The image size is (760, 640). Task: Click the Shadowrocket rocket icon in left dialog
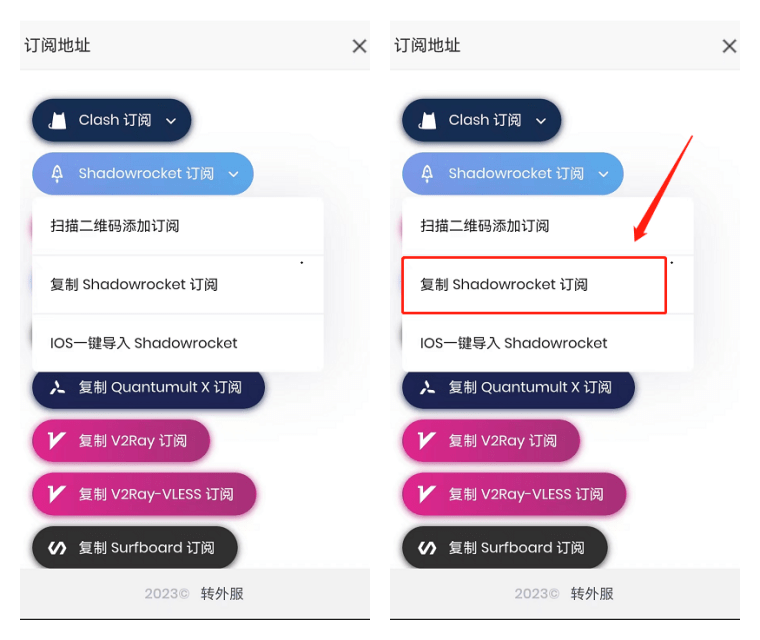coord(57,174)
